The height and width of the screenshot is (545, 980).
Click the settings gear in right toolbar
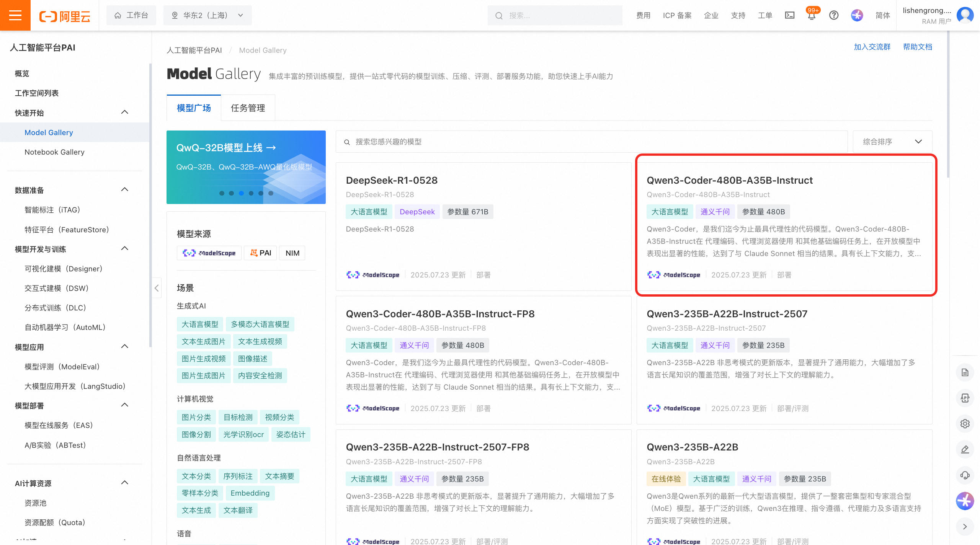[965, 424]
